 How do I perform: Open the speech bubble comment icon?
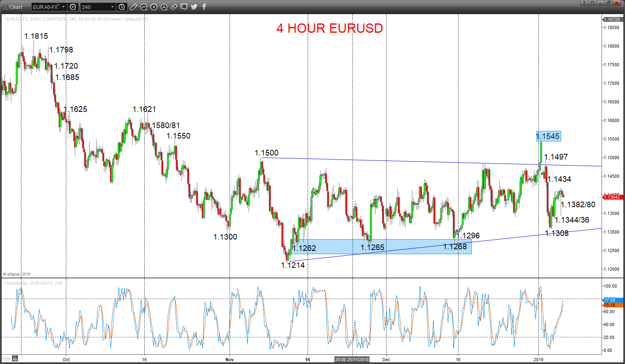pyautogui.click(x=184, y=7)
